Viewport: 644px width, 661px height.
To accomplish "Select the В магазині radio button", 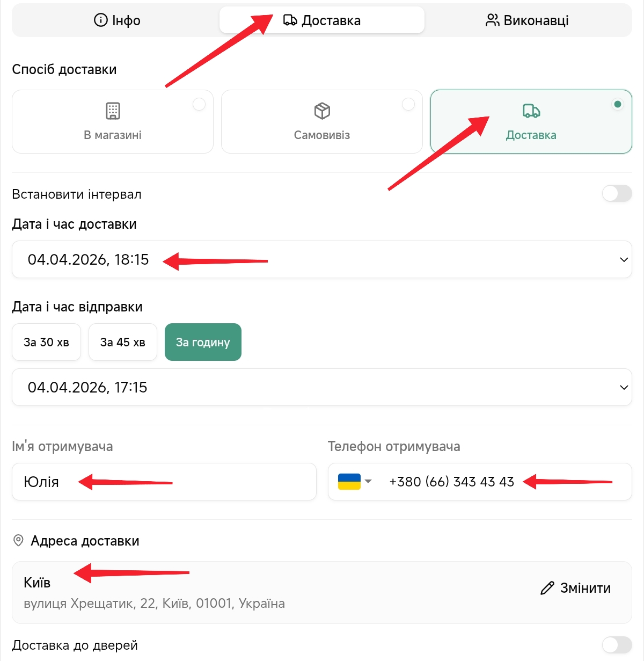I will click(199, 104).
